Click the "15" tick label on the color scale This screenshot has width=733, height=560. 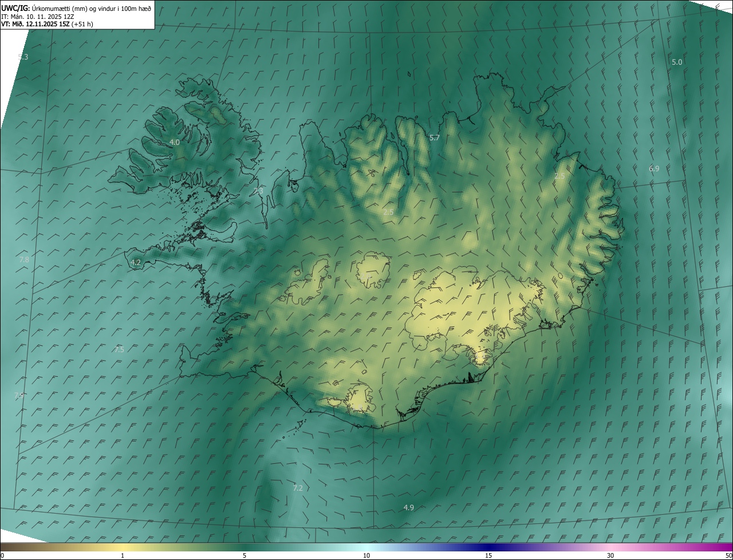click(488, 555)
